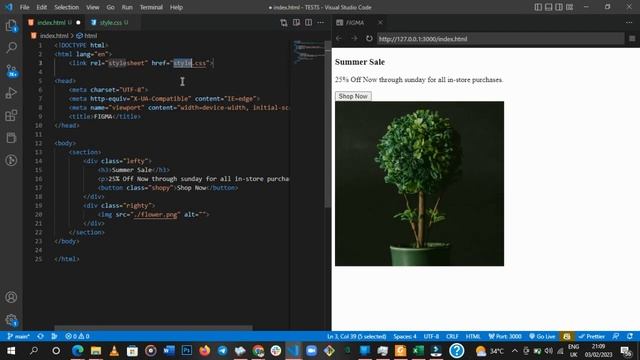Toggle panel layout icon in title bar

point(549,7)
